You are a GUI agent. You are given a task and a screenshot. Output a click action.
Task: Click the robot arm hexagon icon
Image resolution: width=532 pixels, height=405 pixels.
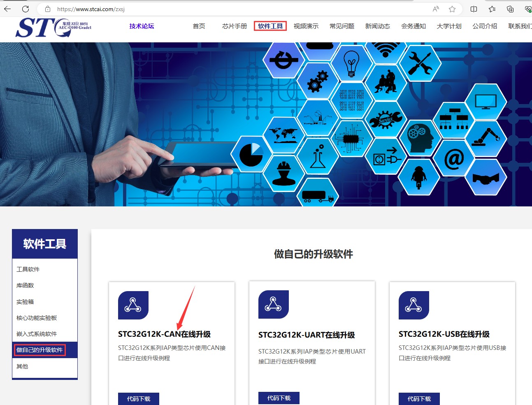[x=486, y=138]
